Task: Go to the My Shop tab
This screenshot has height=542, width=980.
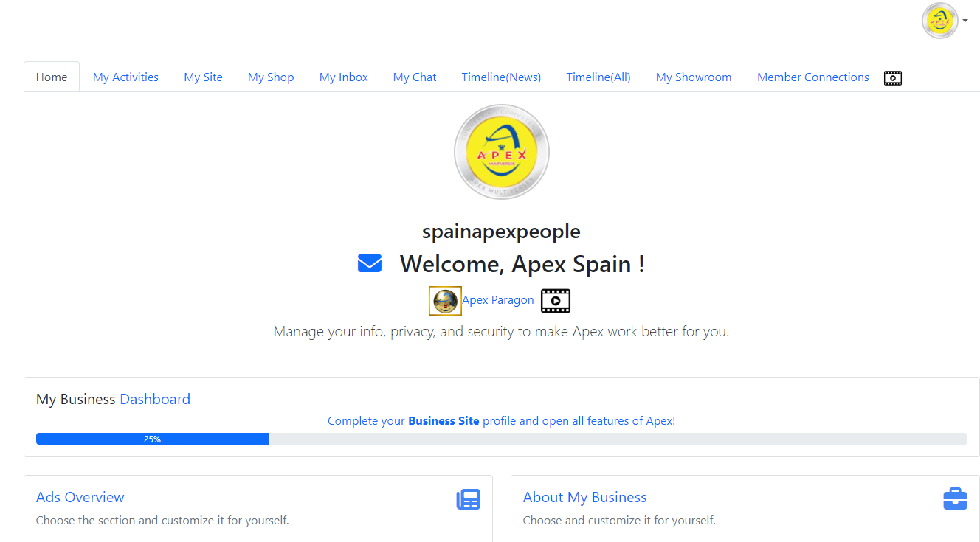Action: click(271, 77)
